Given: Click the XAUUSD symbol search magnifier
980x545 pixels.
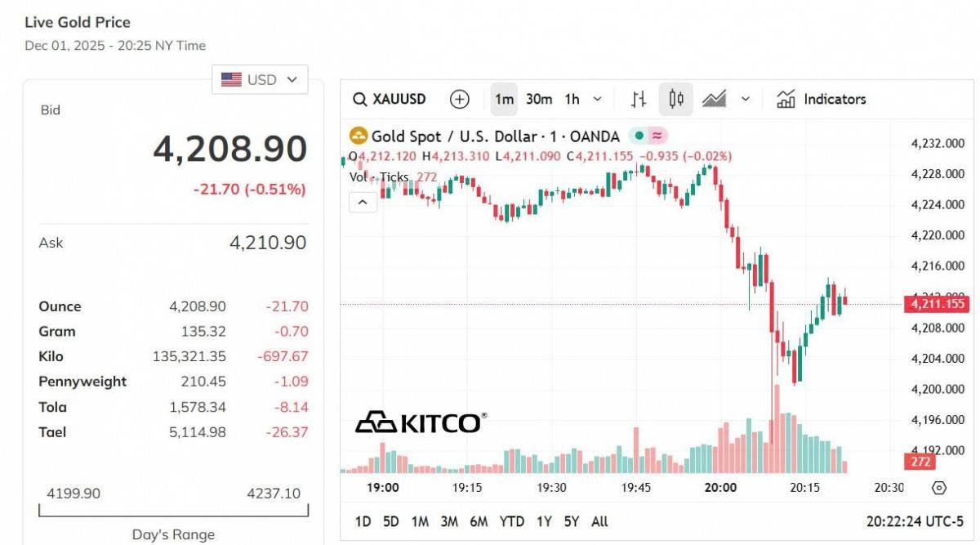Looking at the screenshot, I should pyautogui.click(x=359, y=100).
